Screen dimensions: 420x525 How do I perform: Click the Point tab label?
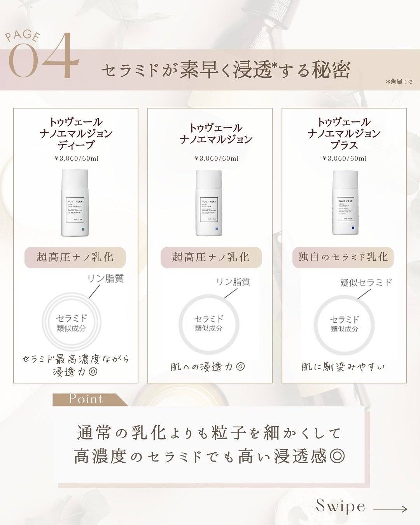86,399
